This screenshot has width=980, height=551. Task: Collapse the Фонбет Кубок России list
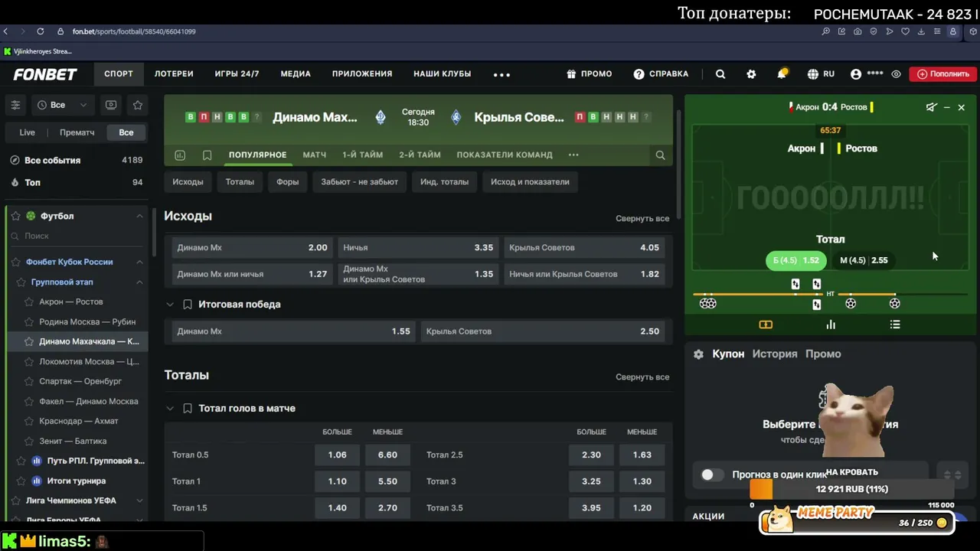pyautogui.click(x=139, y=262)
